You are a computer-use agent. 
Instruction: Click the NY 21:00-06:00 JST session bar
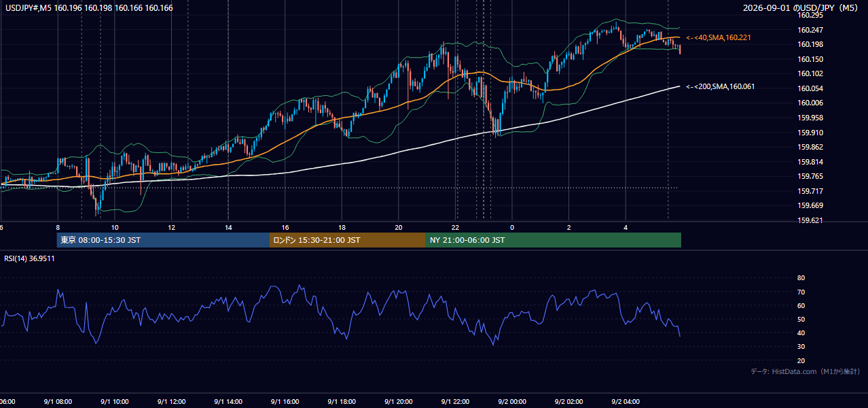(x=554, y=240)
